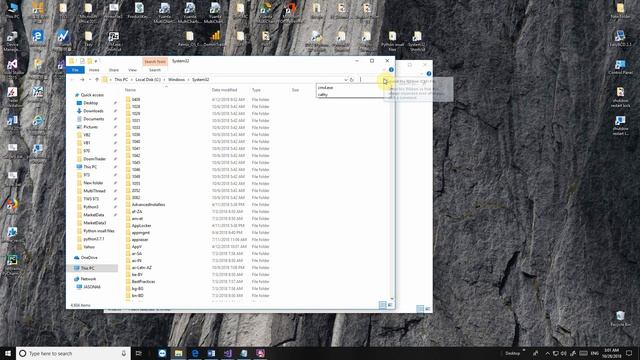Open Customize Quick Access Toolbar dropdown
Viewport: 640px width, 360px height.
click(96, 61)
